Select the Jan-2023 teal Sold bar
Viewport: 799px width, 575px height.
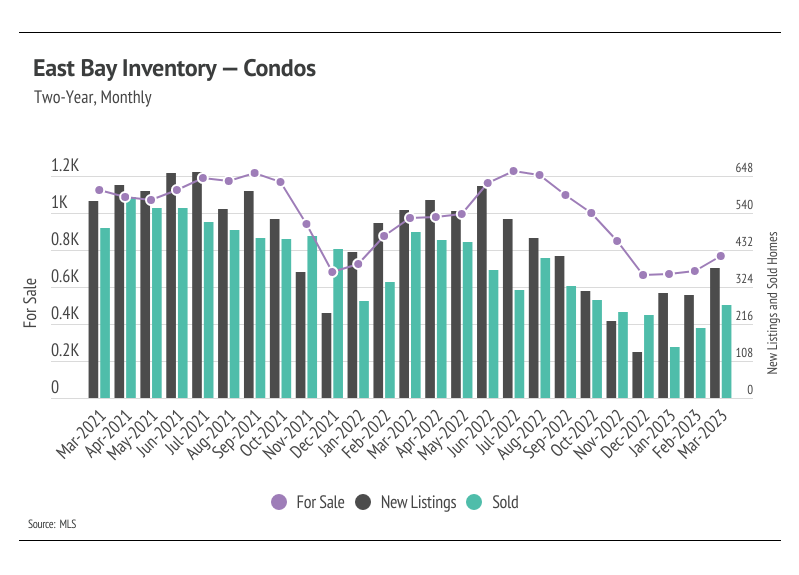click(x=675, y=373)
